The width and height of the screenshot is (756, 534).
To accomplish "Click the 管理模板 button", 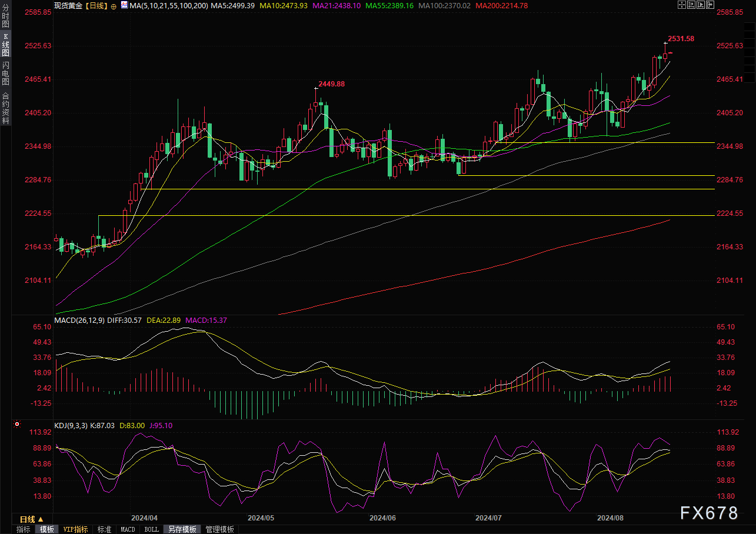I will pyautogui.click(x=219, y=529).
